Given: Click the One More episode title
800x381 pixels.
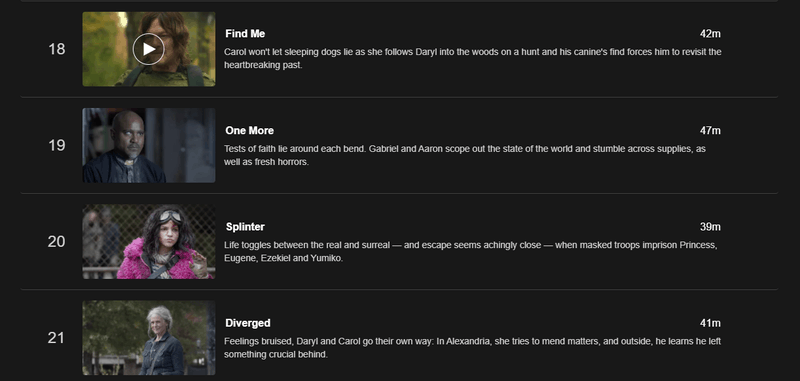Looking at the screenshot, I should [x=249, y=131].
